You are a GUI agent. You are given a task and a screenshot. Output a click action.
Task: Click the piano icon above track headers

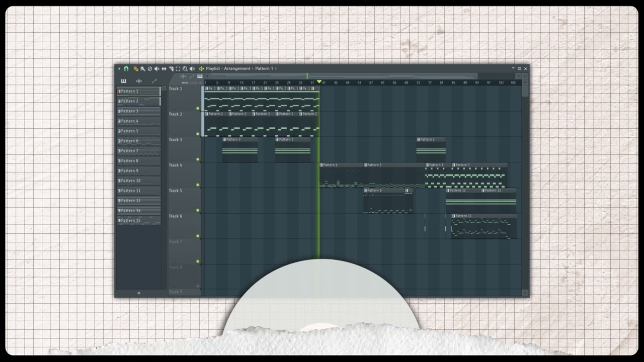point(200,76)
